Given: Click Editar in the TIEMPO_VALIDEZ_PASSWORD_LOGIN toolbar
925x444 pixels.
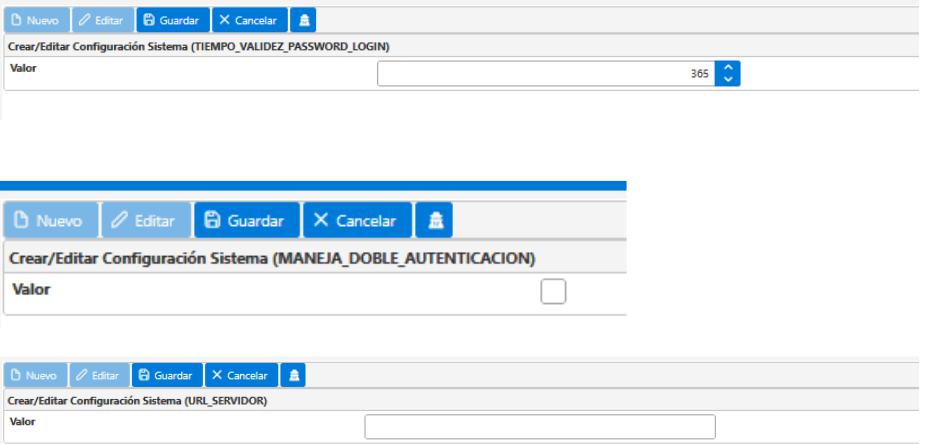Looking at the screenshot, I should coord(103,20).
